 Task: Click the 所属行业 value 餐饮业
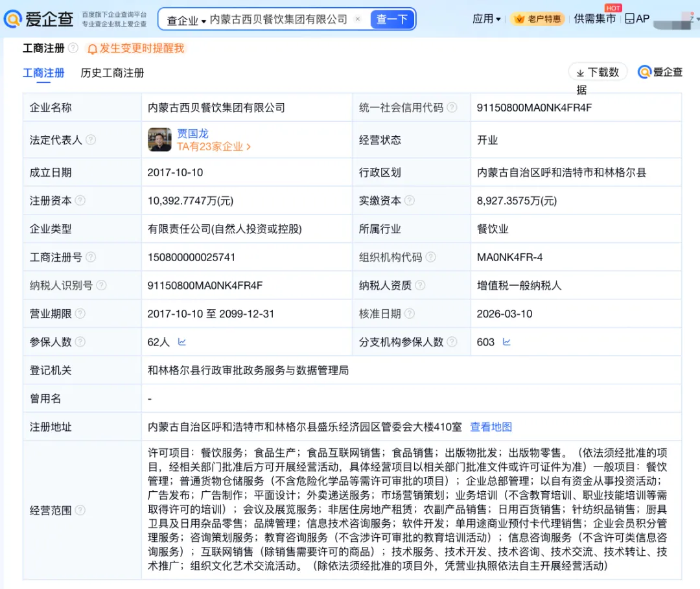tap(493, 229)
